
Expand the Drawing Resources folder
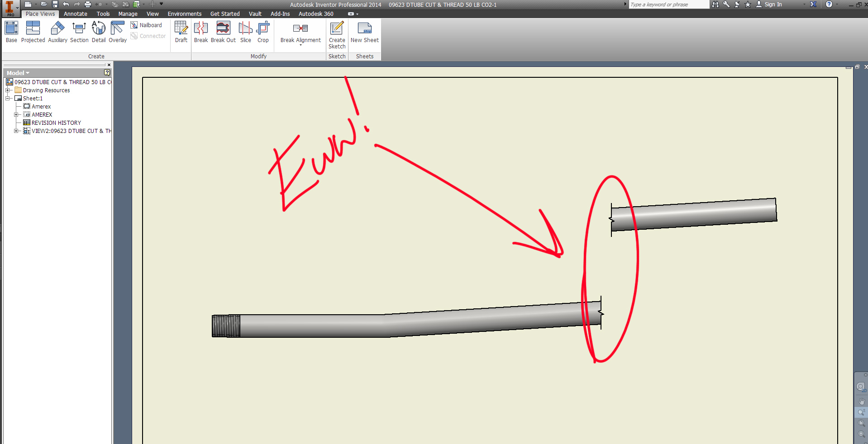8,90
